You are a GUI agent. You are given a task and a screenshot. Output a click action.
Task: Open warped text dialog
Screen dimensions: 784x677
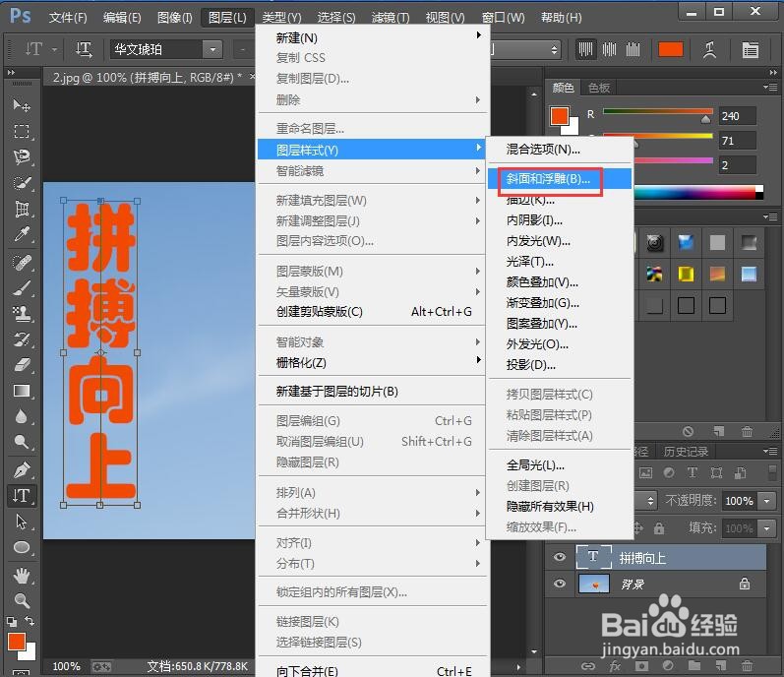[709, 49]
